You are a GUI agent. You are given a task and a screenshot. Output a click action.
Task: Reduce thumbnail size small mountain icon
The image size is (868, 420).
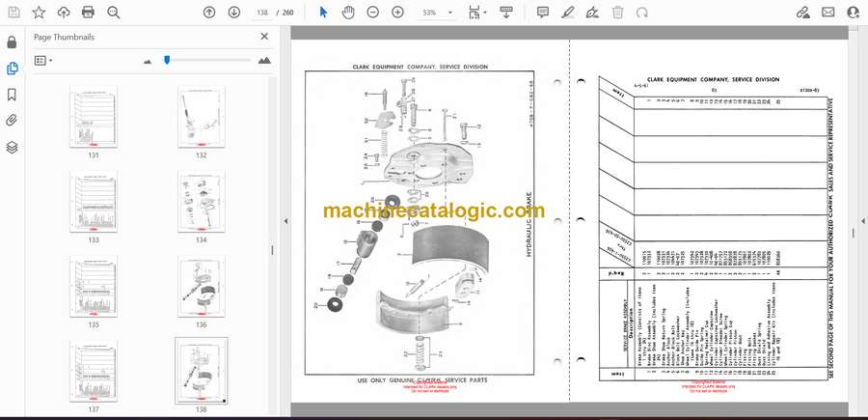[x=148, y=62]
